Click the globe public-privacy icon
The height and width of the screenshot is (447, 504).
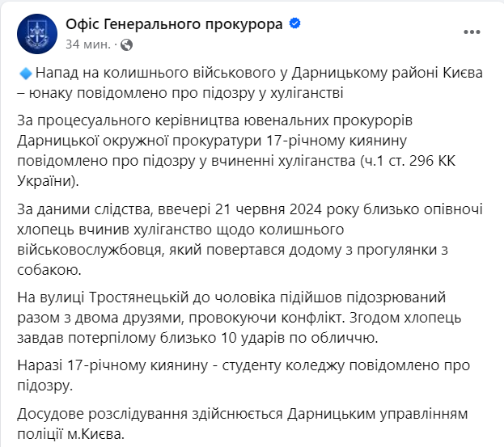click(125, 44)
